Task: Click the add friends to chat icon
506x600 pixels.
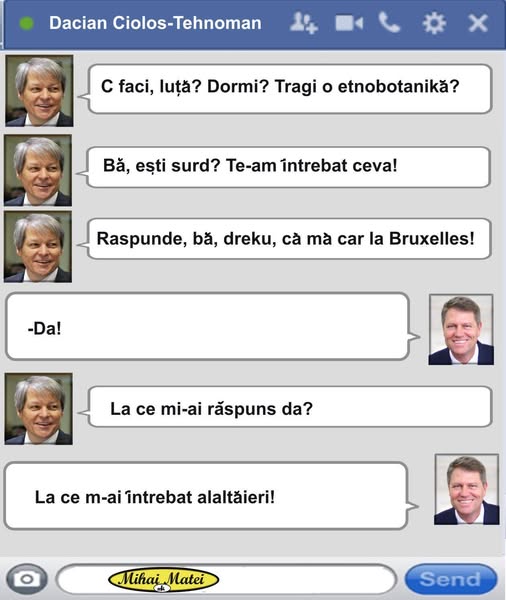Action: [304, 23]
